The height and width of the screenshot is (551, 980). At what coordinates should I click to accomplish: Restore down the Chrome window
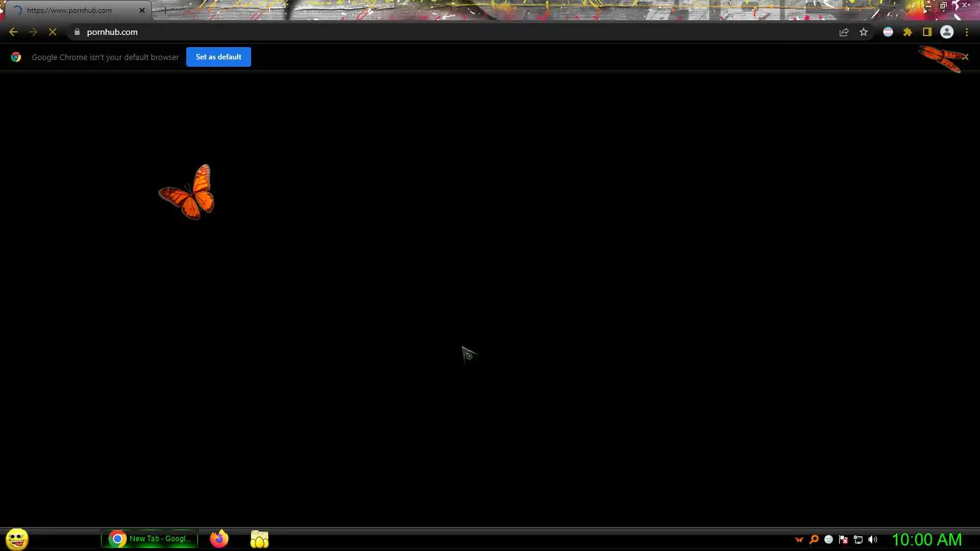pyautogui.click(x=943, y=6)
